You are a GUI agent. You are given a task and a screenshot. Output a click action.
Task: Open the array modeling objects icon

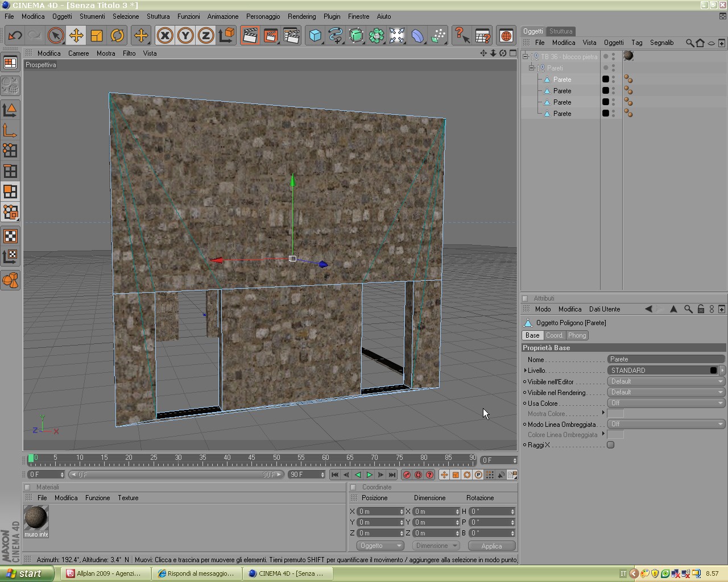tap(377, 36)
